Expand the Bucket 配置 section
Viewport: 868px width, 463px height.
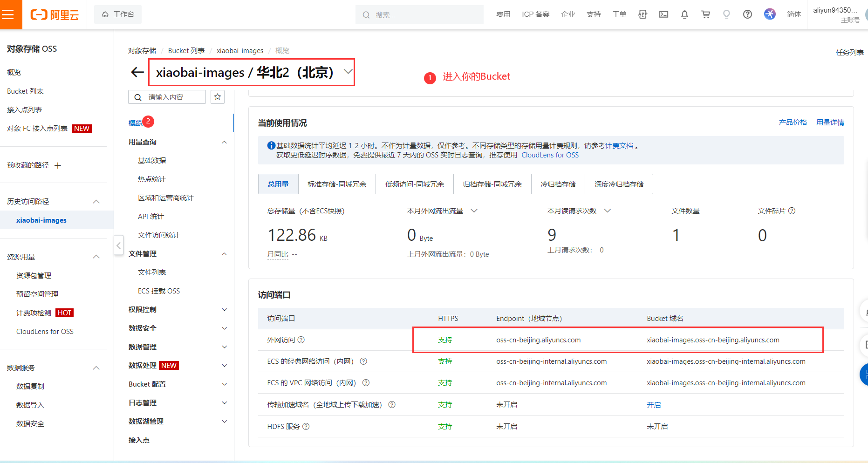point(224,384)
